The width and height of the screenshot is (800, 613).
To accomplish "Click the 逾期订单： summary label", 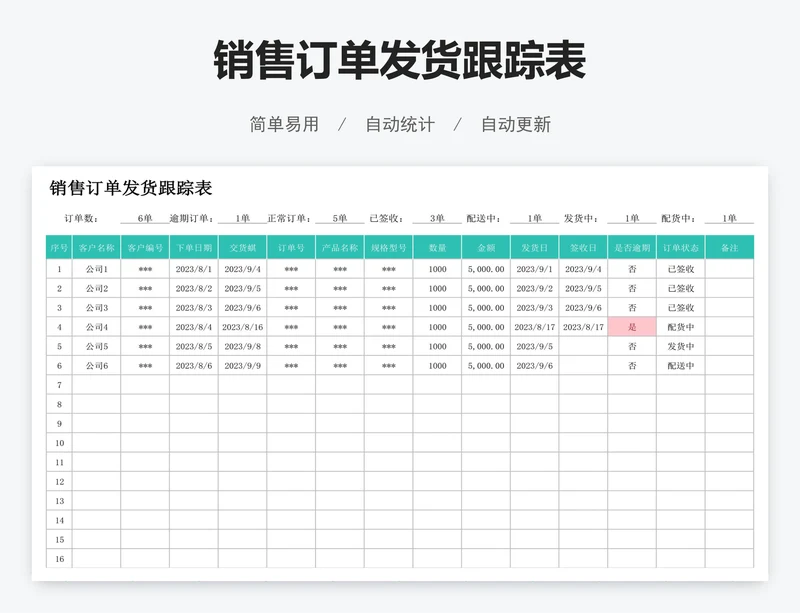I will click(x=192, y=218).
